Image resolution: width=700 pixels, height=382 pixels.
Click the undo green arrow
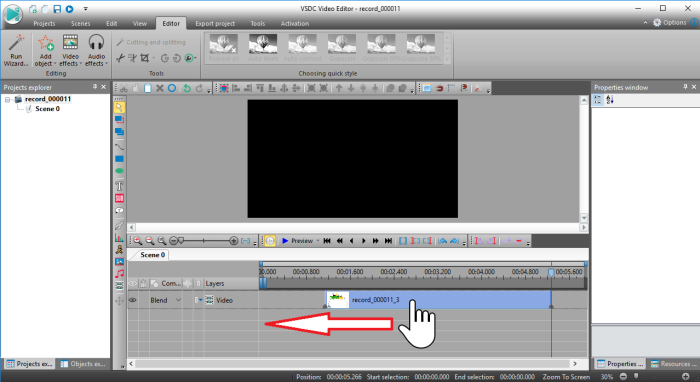(x=187, y=88)
